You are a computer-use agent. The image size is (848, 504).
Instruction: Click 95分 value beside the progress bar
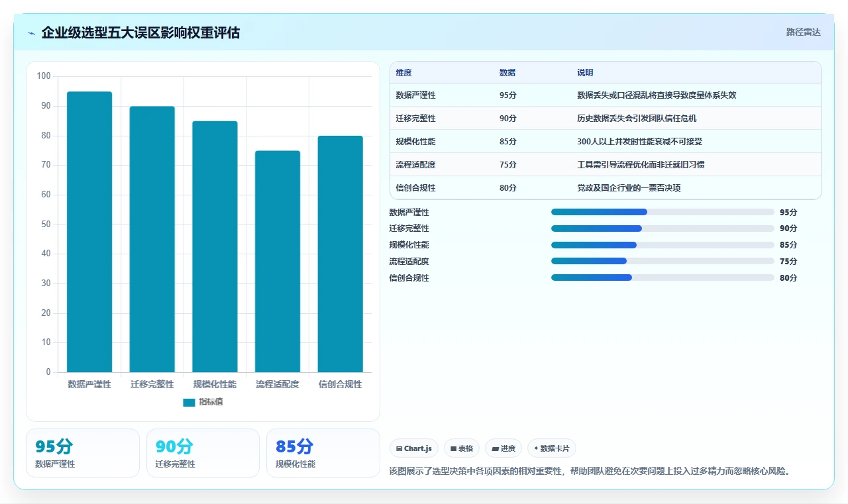(x=788, y=213)
